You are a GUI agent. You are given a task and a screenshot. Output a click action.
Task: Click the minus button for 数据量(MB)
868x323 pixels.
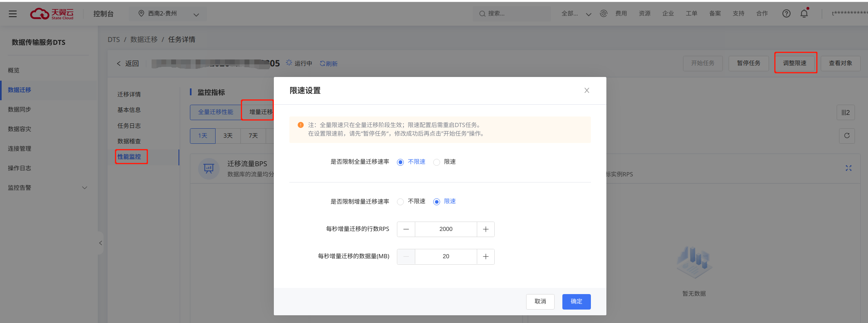click(406, 257)
